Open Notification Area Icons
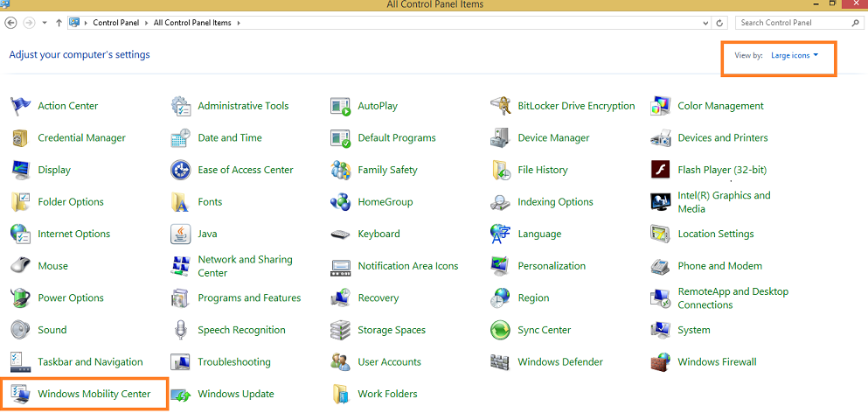Viewport: 868px width, 413px height. tap(408, 266)
